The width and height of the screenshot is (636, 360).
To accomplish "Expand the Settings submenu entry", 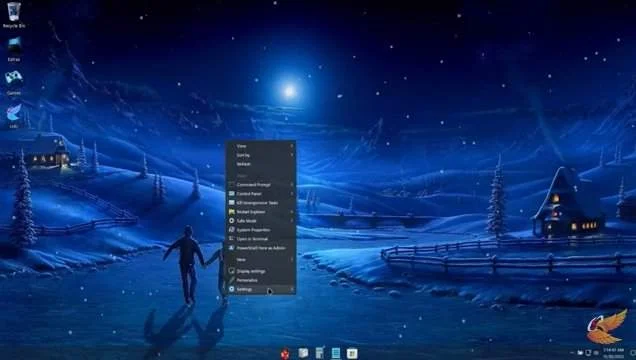I will [x=260, y=289].
